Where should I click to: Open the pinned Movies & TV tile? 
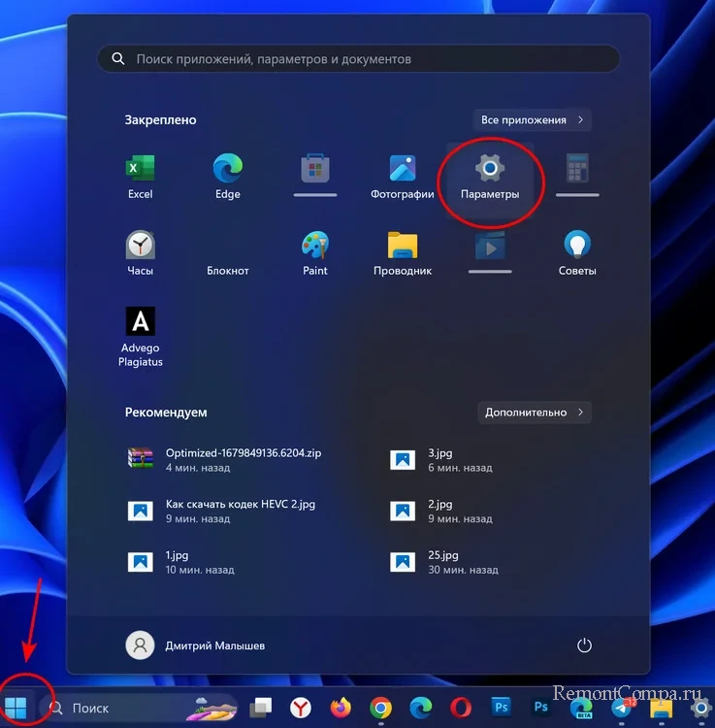pyautogui.click(x=490, y=253)
